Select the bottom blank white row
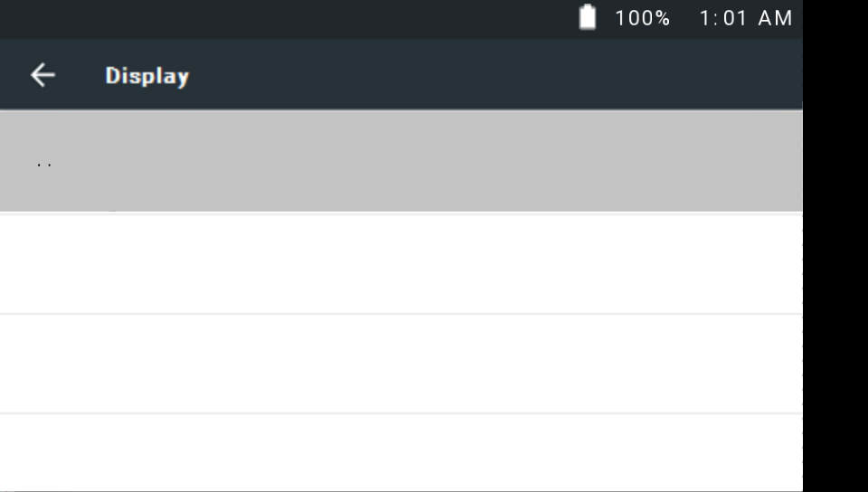The image size is (868, 492). point(401,452)
